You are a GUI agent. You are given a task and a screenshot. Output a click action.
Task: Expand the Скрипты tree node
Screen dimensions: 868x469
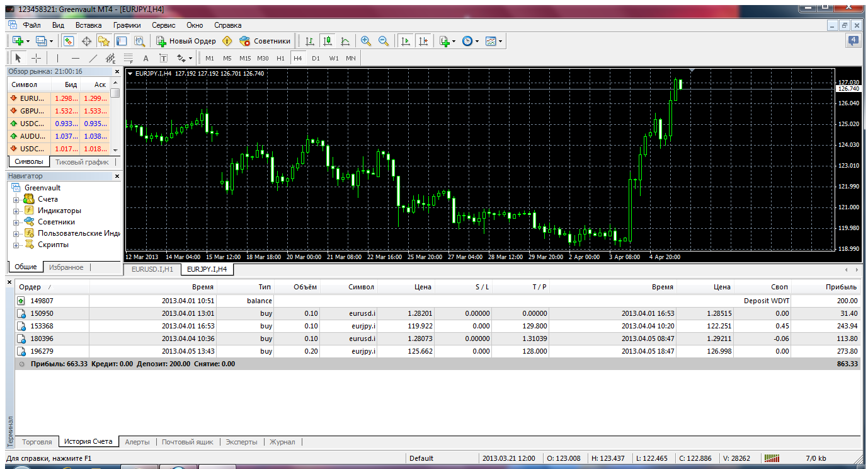[16, 245]
